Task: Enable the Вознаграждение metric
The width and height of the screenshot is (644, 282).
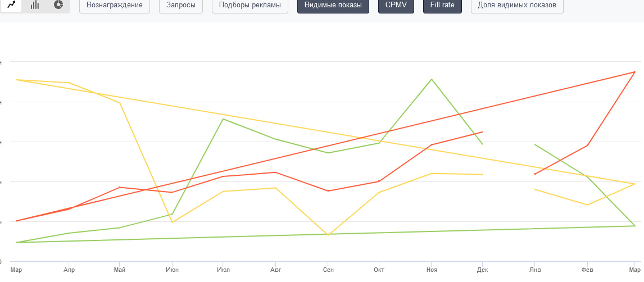Action: pyautogui.click(x=115, y=5)
